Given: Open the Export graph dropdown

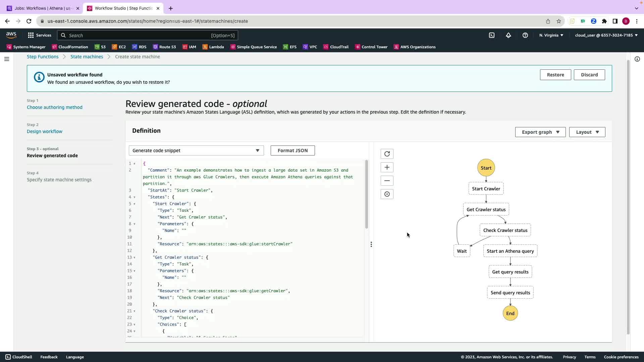Looking at the screenshot, I should pyautogui.click(x=540, y=132).
